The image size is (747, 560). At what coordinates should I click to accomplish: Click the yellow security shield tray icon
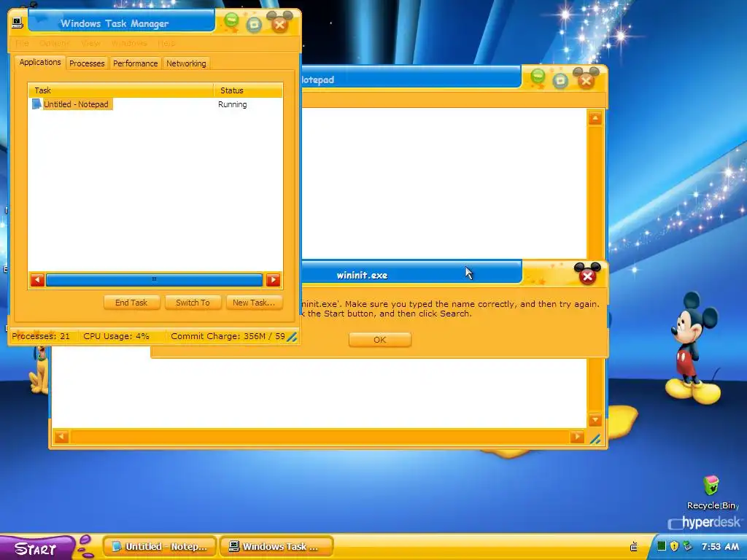pyautogui.click(x=673, y=546)
